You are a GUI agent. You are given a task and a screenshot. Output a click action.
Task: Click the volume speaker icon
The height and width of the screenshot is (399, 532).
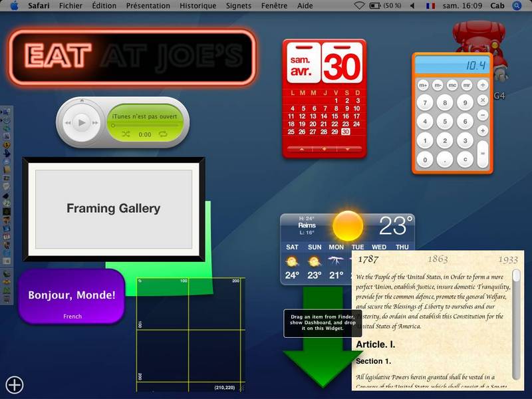pos(412,6)
